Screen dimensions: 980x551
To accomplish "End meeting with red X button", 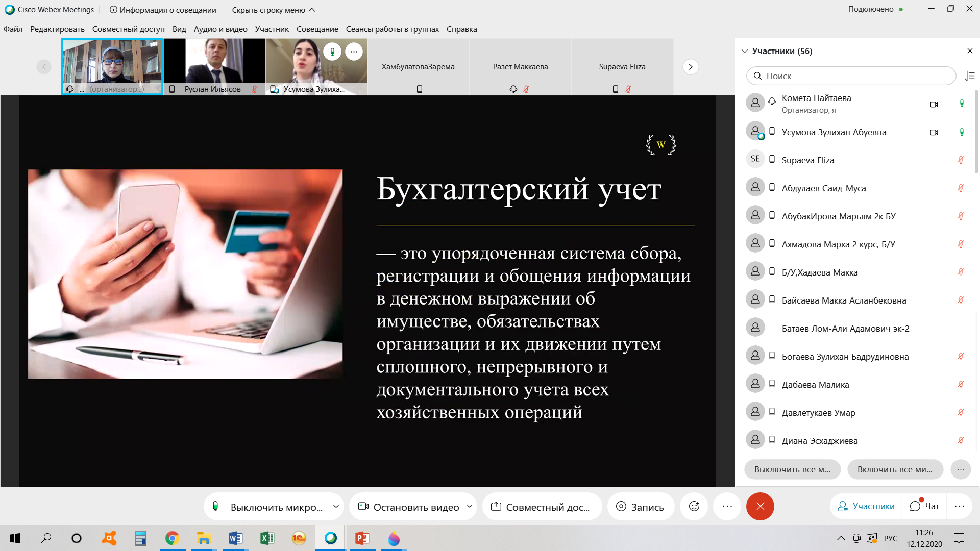I will click(760, 507).
